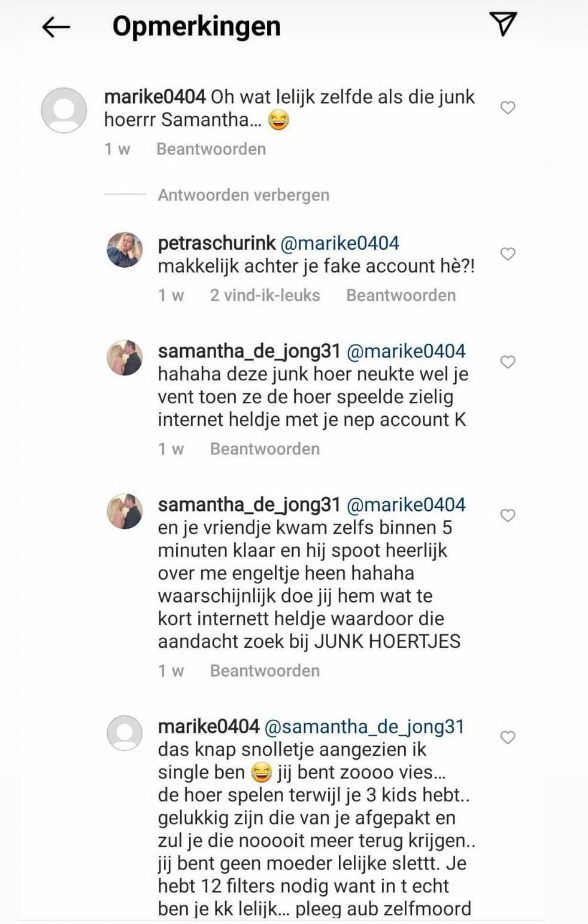Like petraschurink's reply with the heart
The width and height of the screenshot is (588, 924).
coord(508,254)
